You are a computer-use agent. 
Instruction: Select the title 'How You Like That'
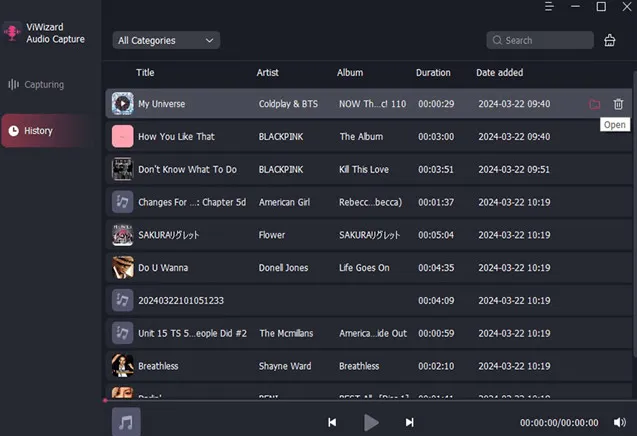[x=176, y=137]
